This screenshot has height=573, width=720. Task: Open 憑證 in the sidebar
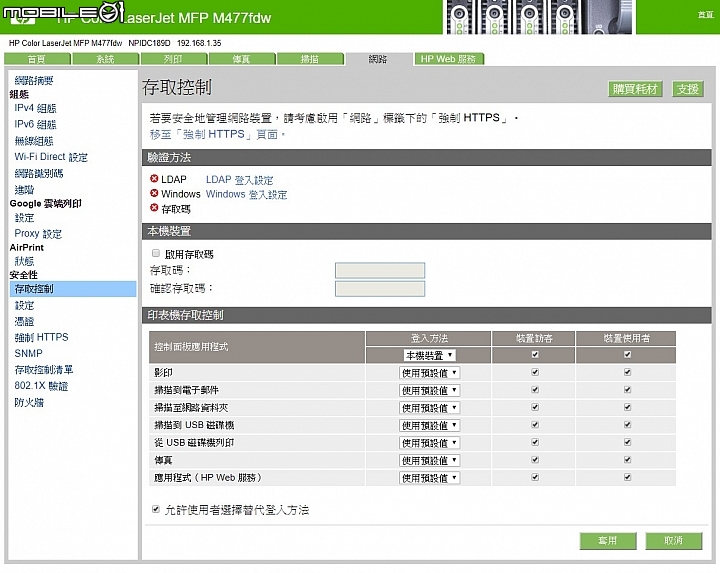point(24,321)
